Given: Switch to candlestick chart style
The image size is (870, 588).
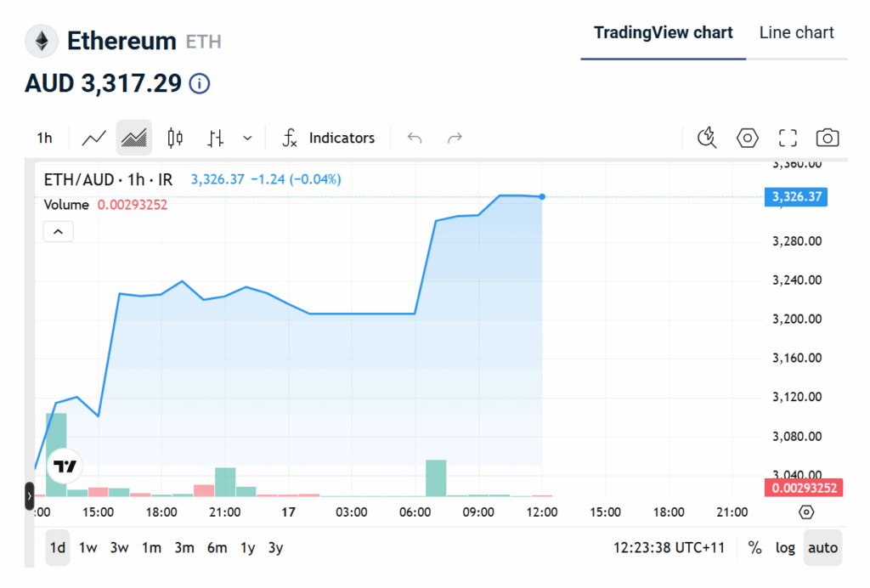Looking at the screenshot, I should tap(174, 137).
